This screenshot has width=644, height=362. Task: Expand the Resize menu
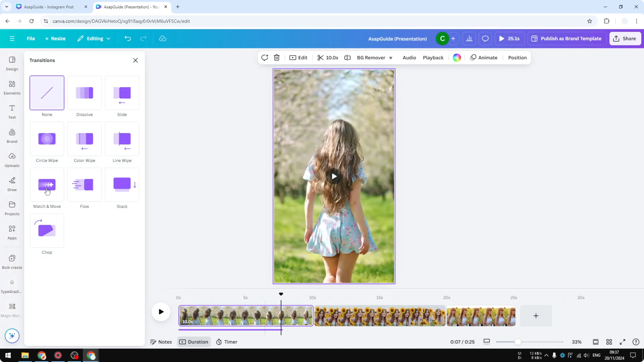point(55,38)
